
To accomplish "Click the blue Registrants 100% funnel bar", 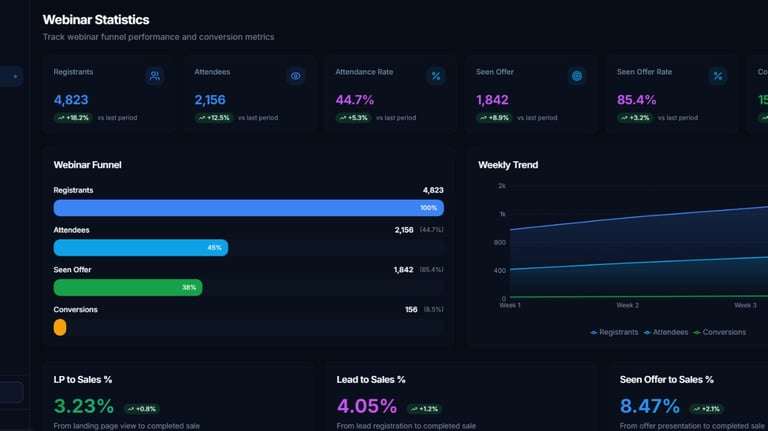I will point(249,208).
